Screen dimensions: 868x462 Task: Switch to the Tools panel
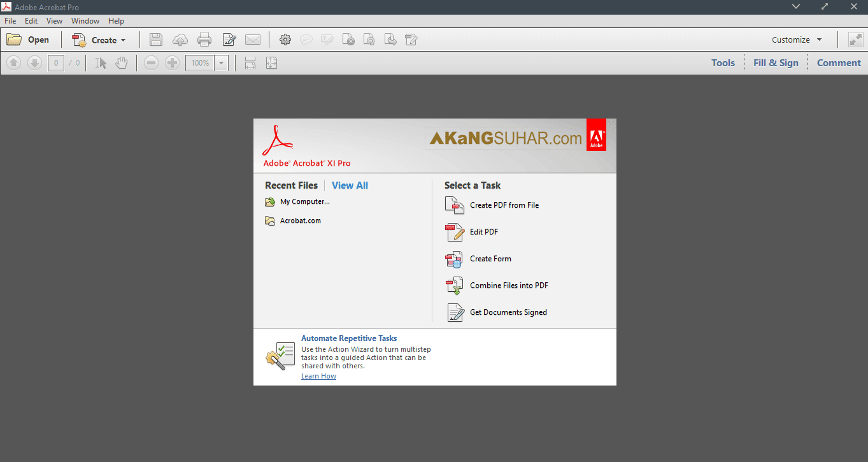(x=723, y=62)
